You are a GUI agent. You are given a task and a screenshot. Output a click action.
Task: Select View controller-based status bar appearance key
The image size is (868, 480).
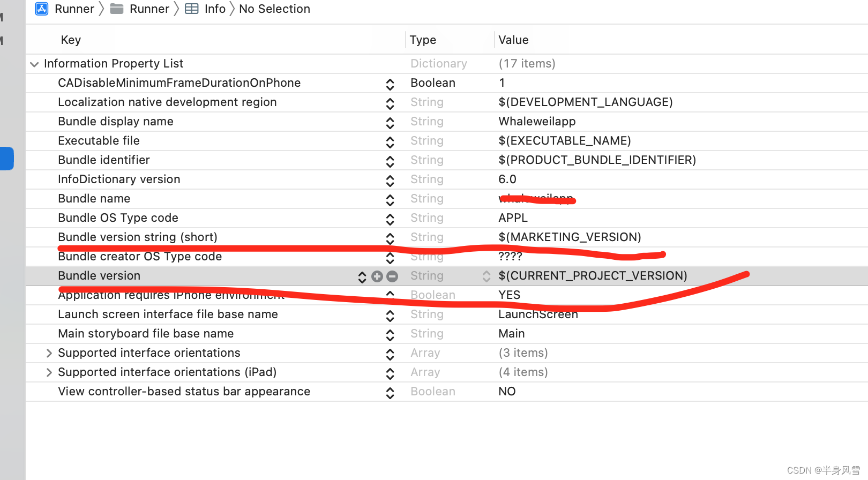pyautogui.click(x=184, y=392)
